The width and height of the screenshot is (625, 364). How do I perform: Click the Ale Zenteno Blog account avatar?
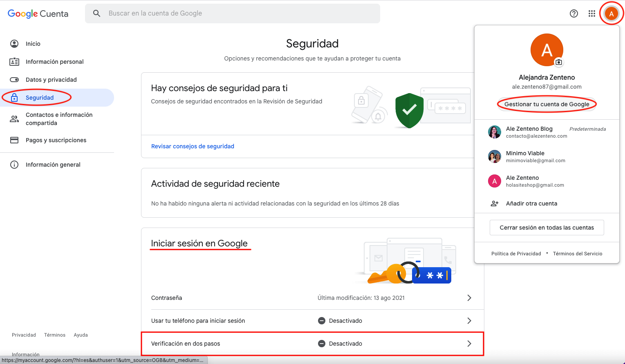point(495,132)
